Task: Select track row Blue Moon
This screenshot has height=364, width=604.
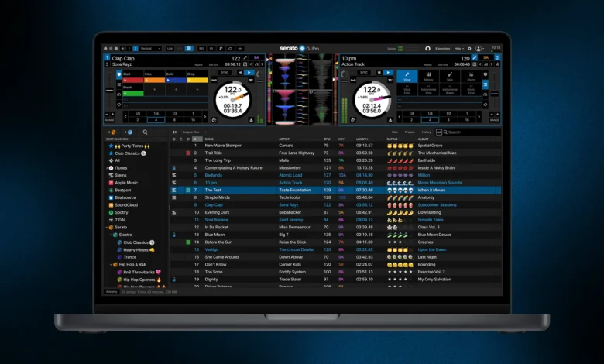Action: point(336,235)
